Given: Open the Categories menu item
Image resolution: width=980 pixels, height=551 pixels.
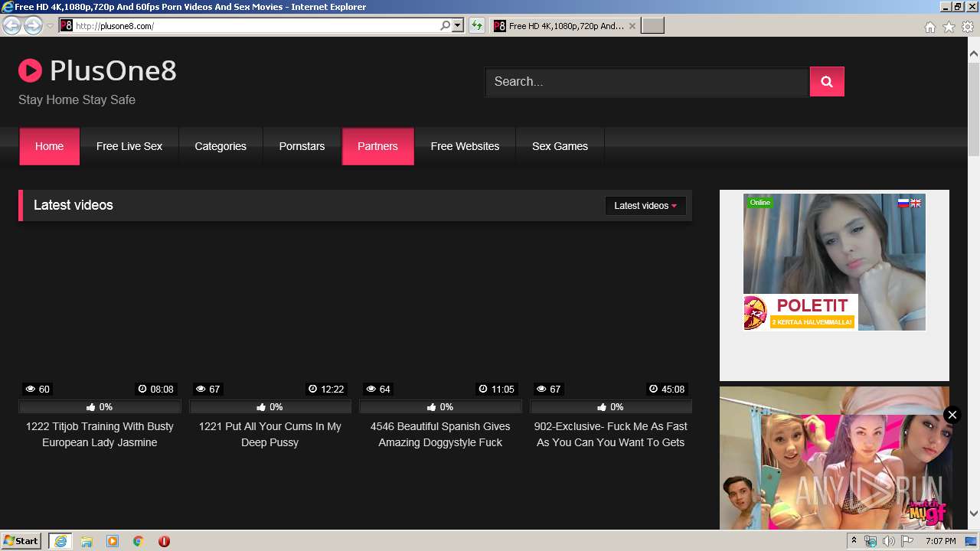Looking at the screenshot, I should (220, 146).
